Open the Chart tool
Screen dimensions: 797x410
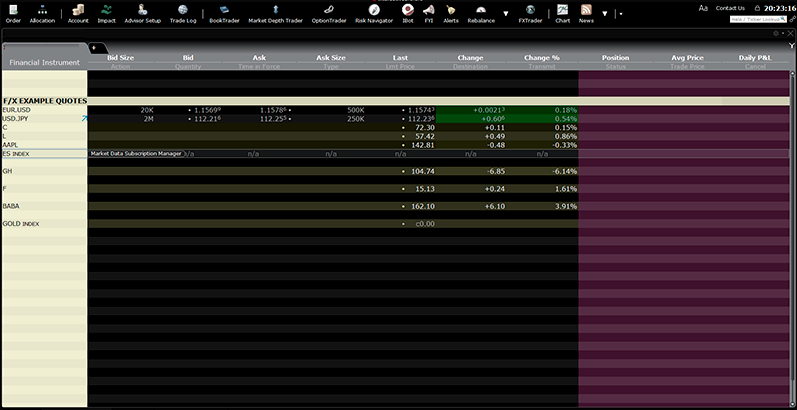tap(562, 13)
